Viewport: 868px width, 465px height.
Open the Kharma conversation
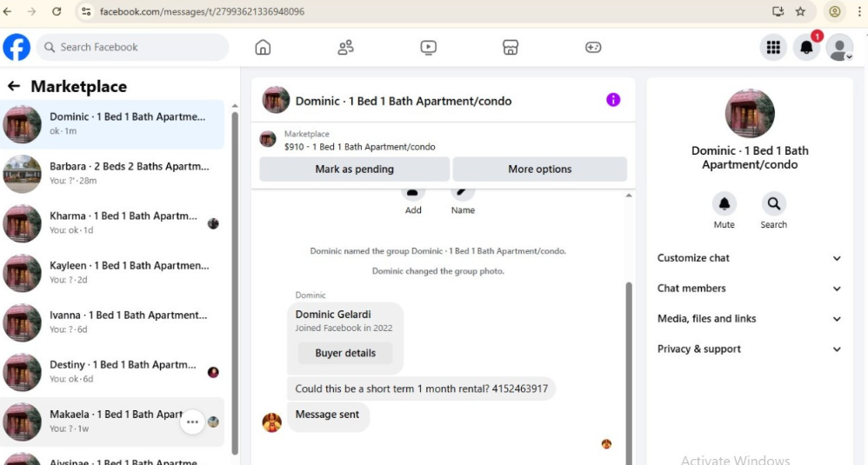112,223
